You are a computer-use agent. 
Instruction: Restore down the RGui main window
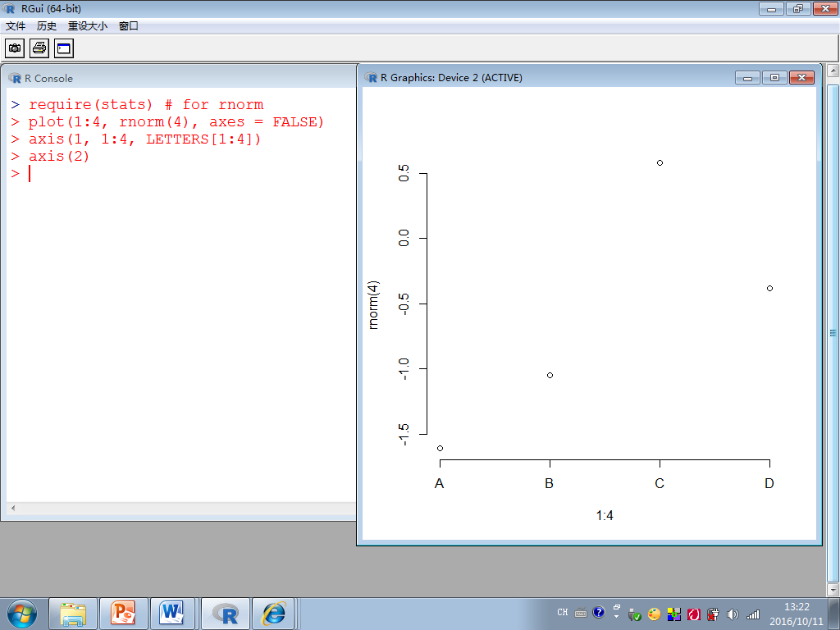[798, 8]
